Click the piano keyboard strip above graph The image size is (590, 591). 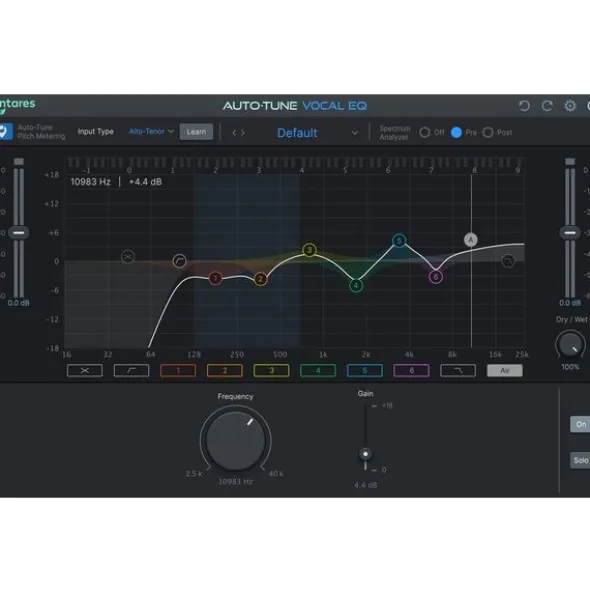pos(296,162)
